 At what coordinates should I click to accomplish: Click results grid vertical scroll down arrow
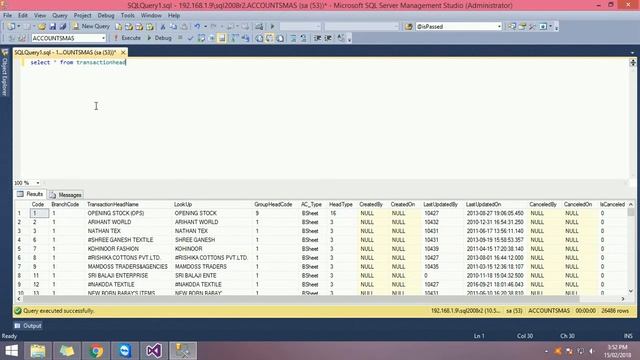point(631,291)
